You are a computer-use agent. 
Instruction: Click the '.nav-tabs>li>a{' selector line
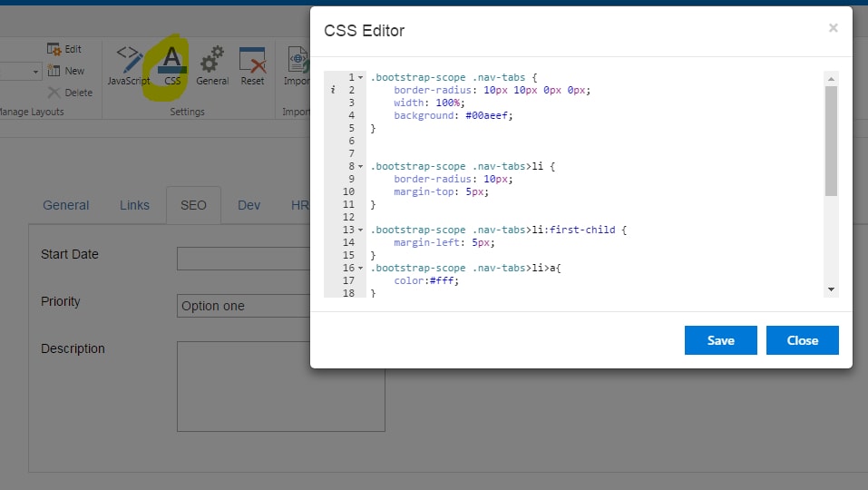coord(465,268)
